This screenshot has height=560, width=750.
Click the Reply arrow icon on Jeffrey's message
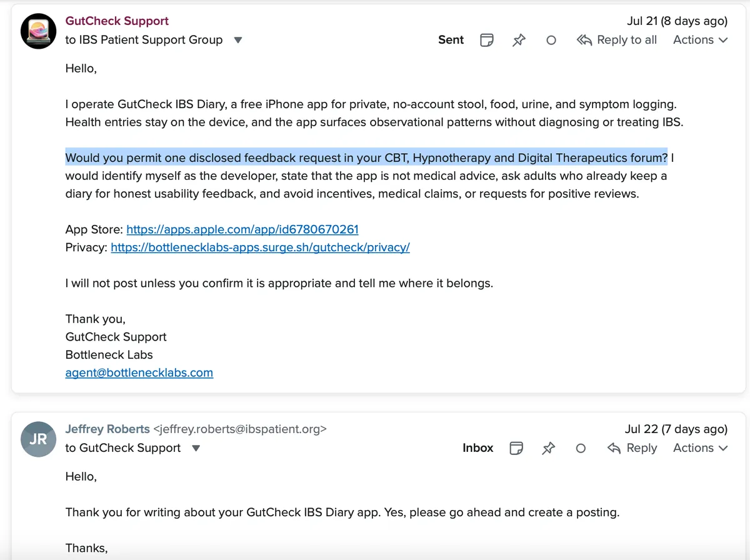click(x=614, y=448)
